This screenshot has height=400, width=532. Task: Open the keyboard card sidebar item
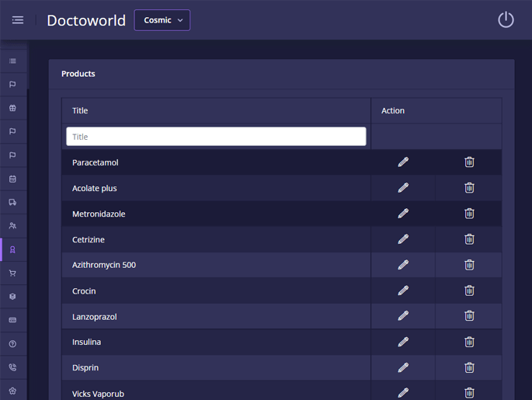tap(12, 320)
